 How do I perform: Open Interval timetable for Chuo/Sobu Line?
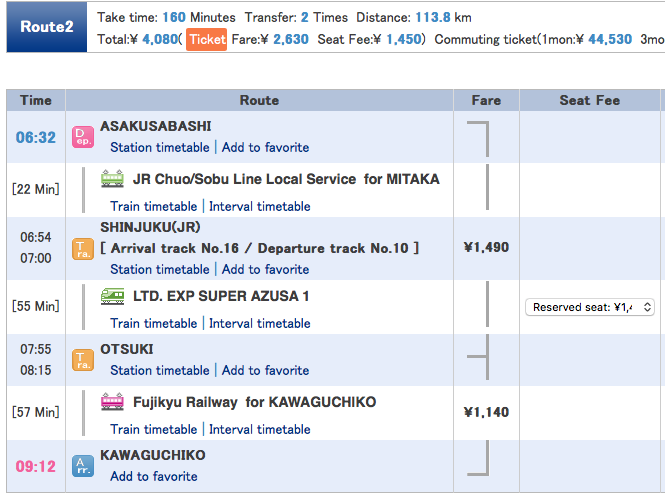(260, 206)
